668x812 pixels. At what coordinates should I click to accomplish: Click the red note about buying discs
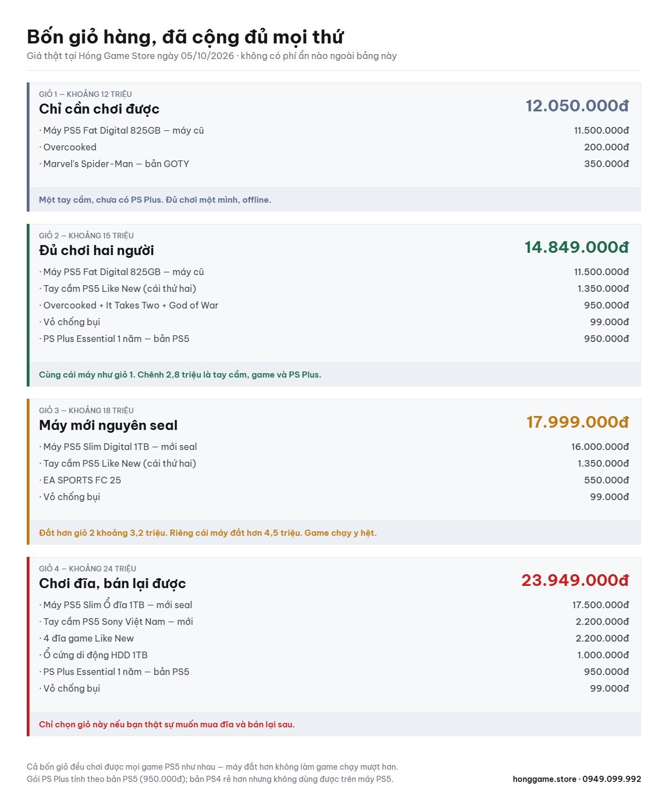pyautogui.click(x=167, y=725)
